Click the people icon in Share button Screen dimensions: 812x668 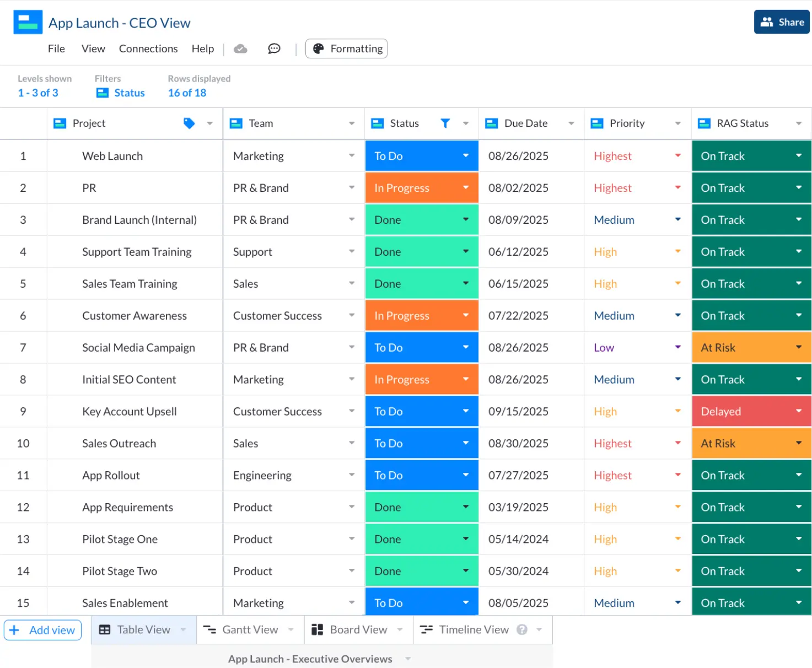click(x=766, y=22)
